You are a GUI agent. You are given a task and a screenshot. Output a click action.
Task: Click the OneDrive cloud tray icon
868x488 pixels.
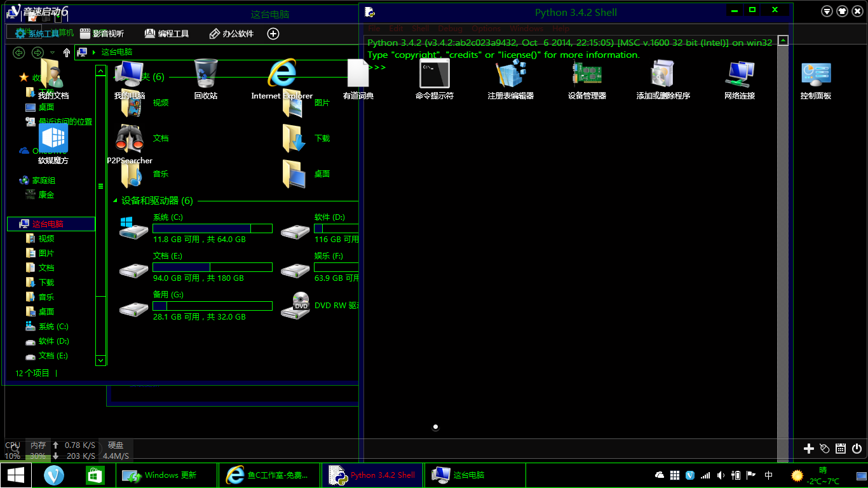(x=660, y=475)
